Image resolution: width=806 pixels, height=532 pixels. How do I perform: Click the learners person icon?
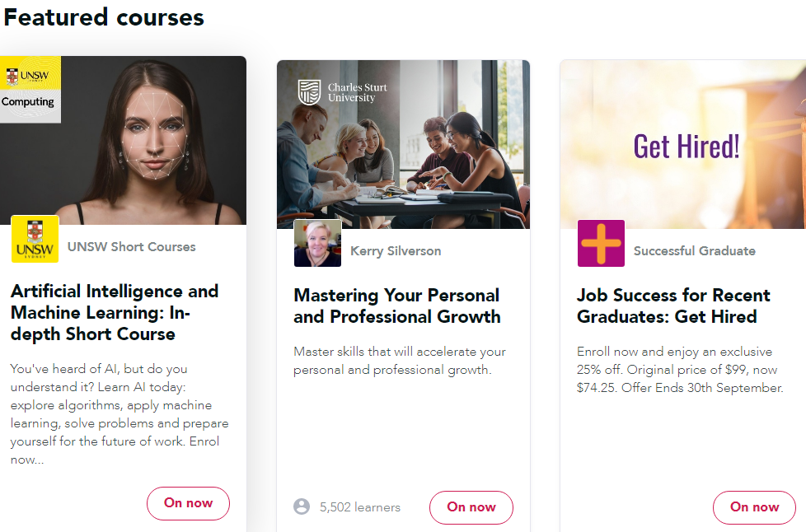pos(301,506)
